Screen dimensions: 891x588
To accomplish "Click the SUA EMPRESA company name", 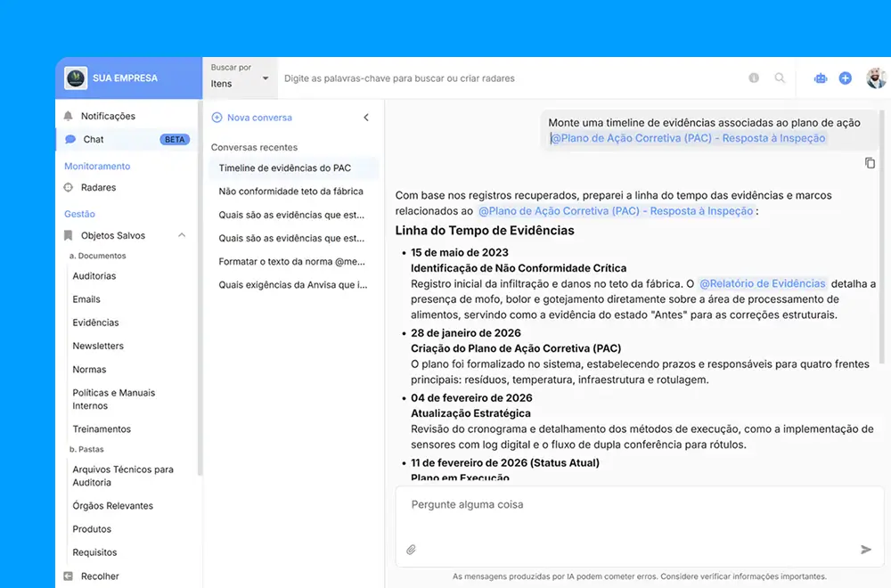I will pos(125,78).
